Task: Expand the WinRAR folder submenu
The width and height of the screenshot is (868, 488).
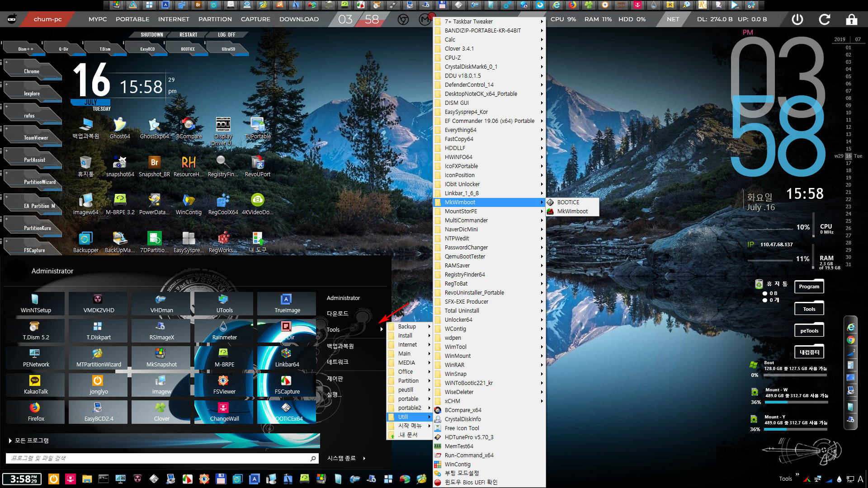Action: tap(489, 365)
